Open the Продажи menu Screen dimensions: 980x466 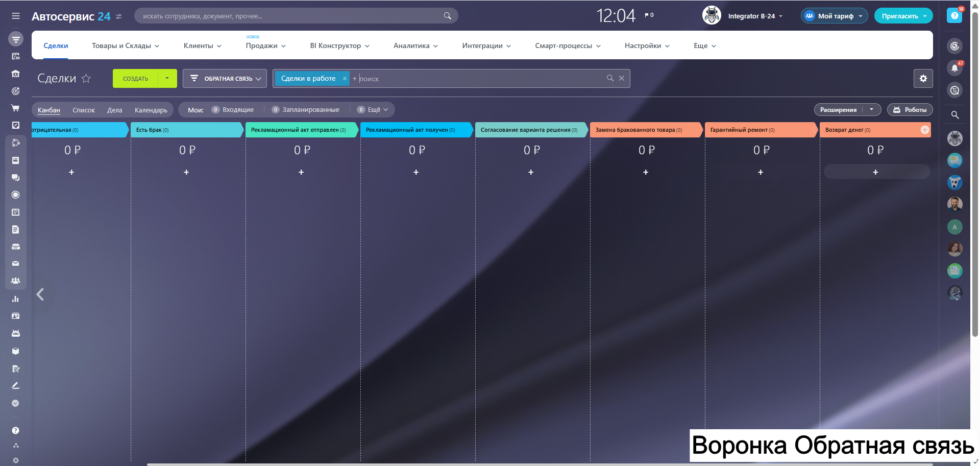266,45
